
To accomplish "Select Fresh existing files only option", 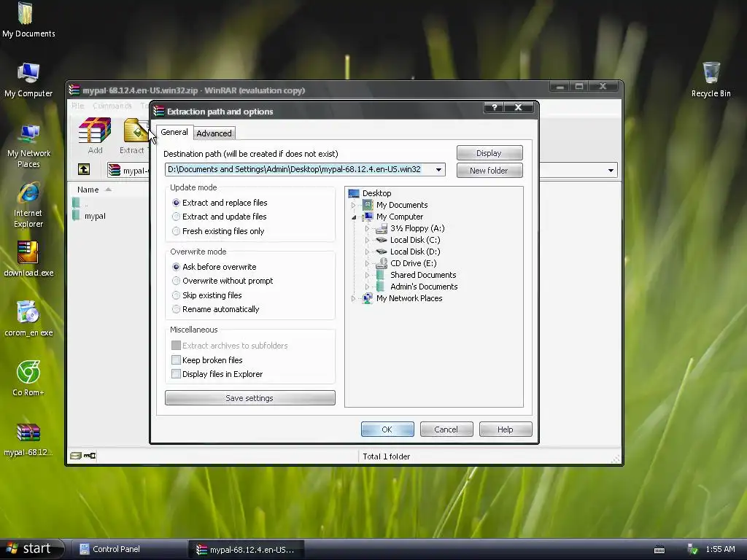I will coord(217,231).
